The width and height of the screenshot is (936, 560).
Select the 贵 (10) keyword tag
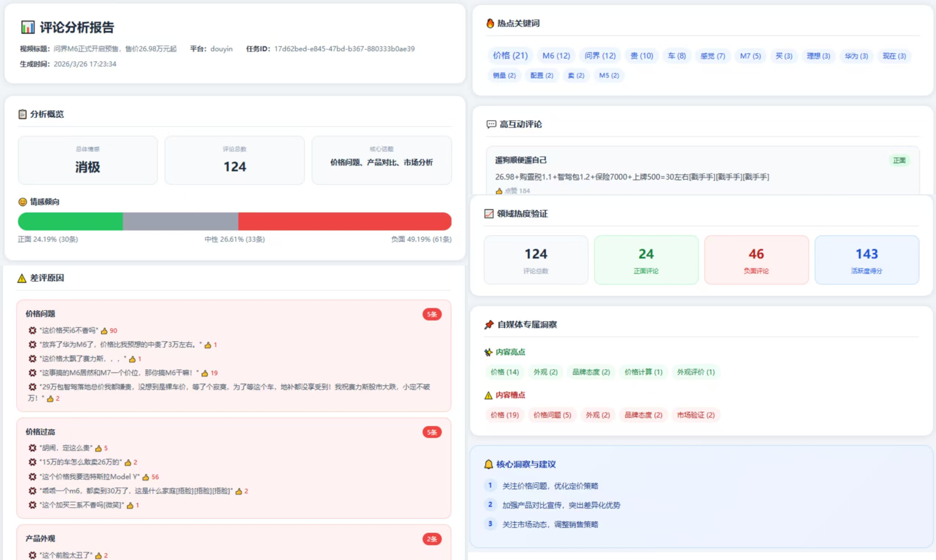click(x=641, y=56)
